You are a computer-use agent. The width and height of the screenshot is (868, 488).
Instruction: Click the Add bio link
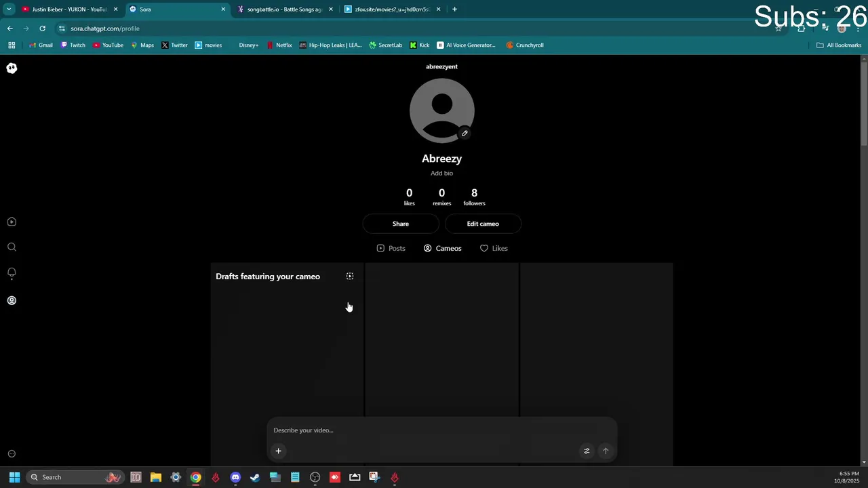(x=441, y=174)
